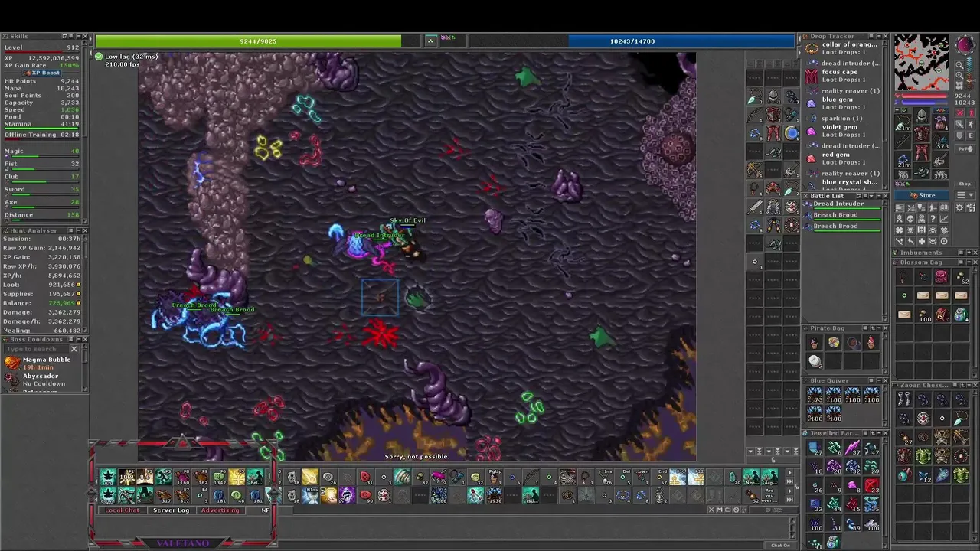
Task: Click the boss search input field
Action: click(x=38, y=349)
